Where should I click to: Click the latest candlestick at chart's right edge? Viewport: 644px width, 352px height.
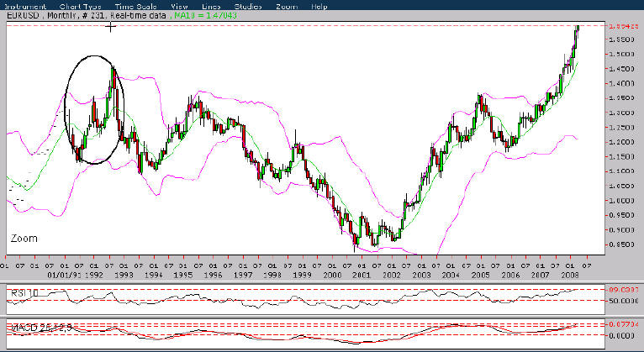pos(578,31)
